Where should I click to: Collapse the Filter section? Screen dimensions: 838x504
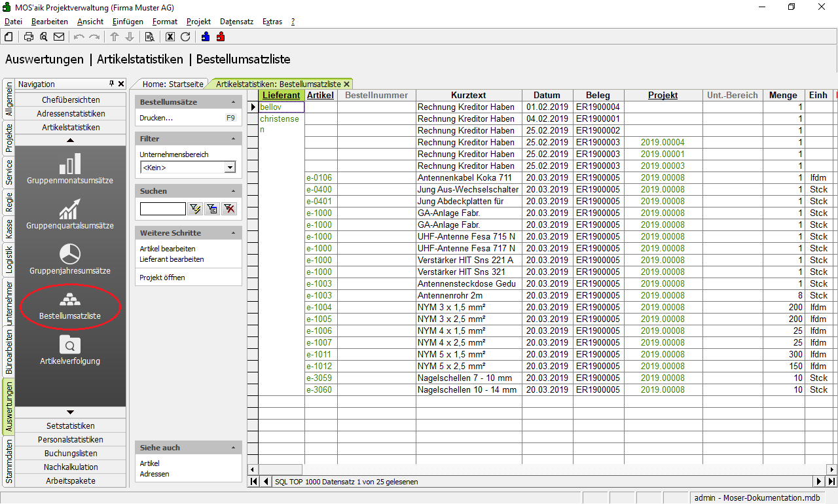234,139
